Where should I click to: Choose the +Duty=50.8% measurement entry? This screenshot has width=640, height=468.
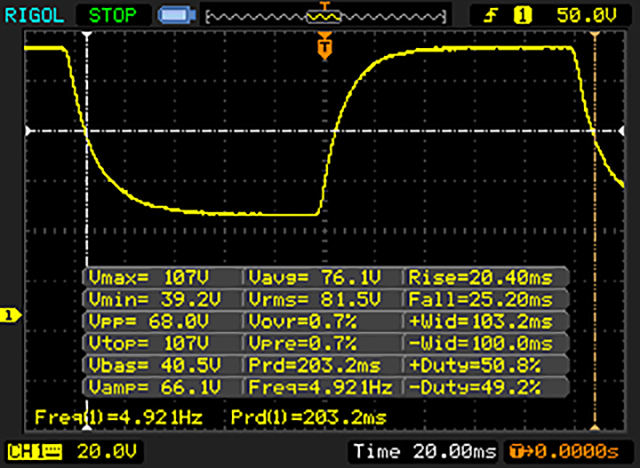tap(486, 365)
